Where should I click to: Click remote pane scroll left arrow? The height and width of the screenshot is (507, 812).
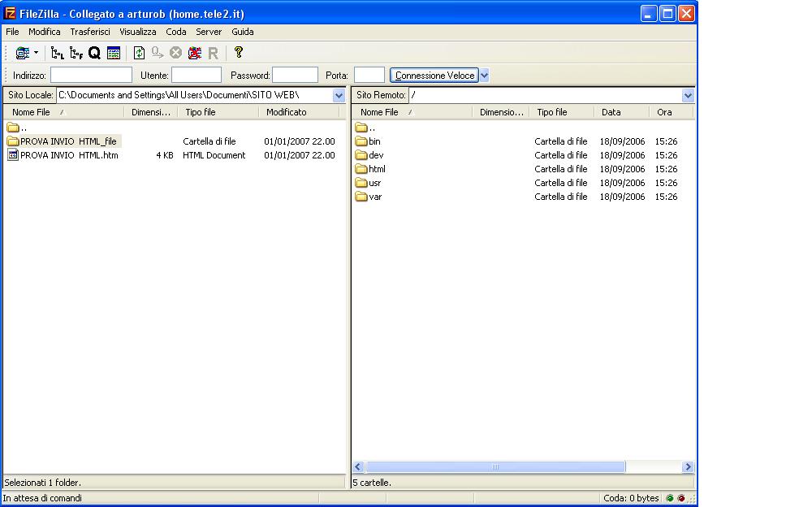click(x=358, y=467)
